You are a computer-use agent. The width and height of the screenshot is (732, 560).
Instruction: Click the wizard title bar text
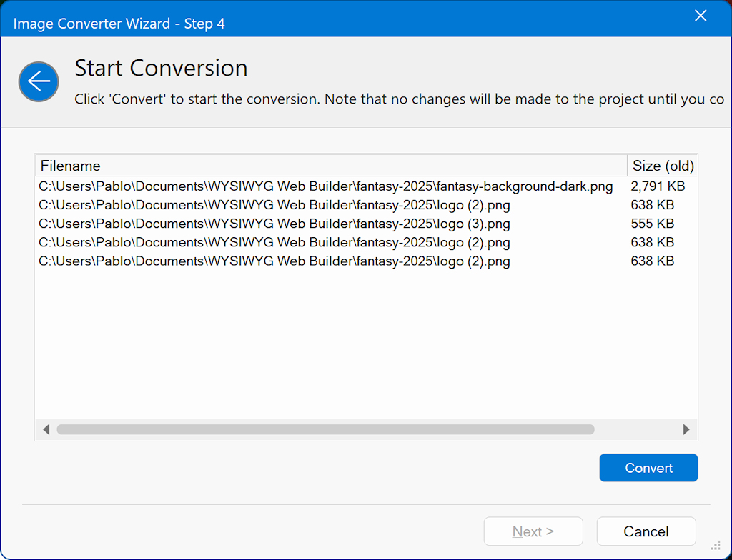tap(119, 24)
